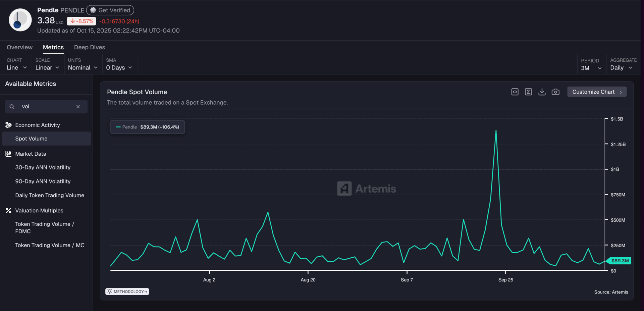Open the Period 3M dropdown
644x311 pixels.
coord(591,68)
